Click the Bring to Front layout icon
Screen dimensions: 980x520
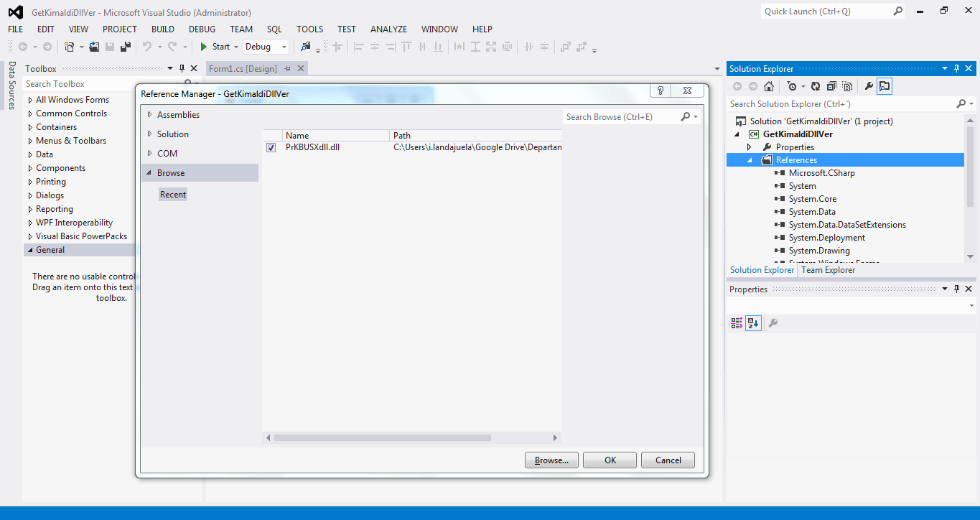pyautogui.click(x=565, y=47)
